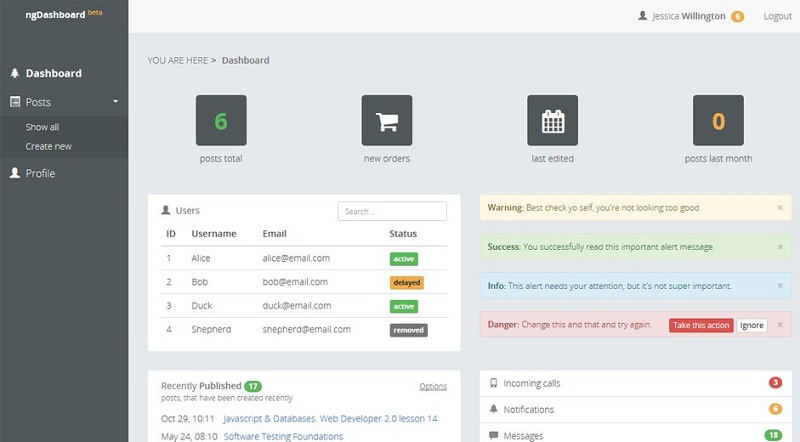The width and height of the screenshot is (800, 442).
Task: Dismiss the Warning alert
Action: pos(780,208)
